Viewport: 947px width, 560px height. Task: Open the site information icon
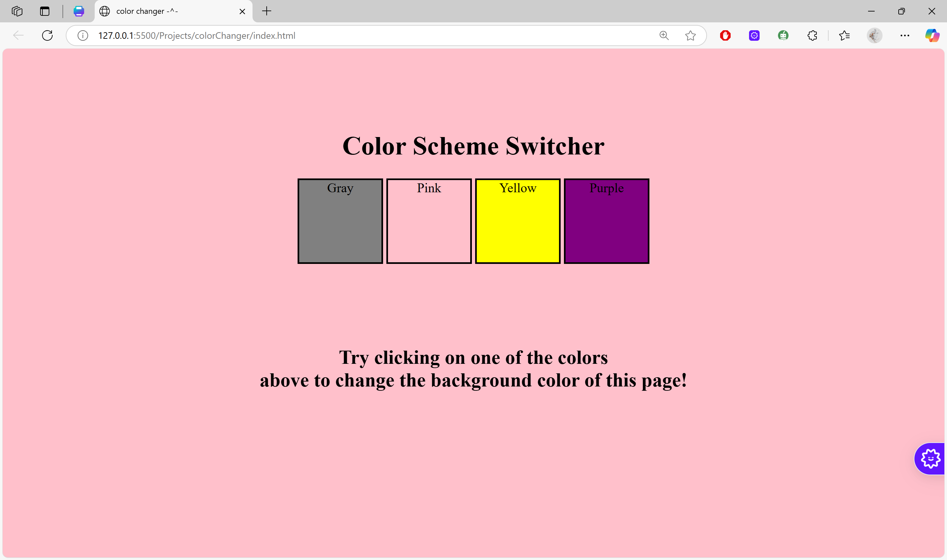[83, 35]
